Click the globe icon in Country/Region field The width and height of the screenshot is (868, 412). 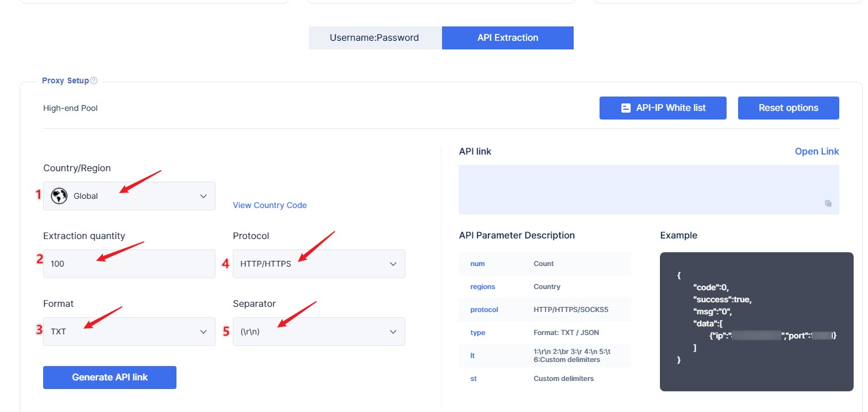pos(59,196)
